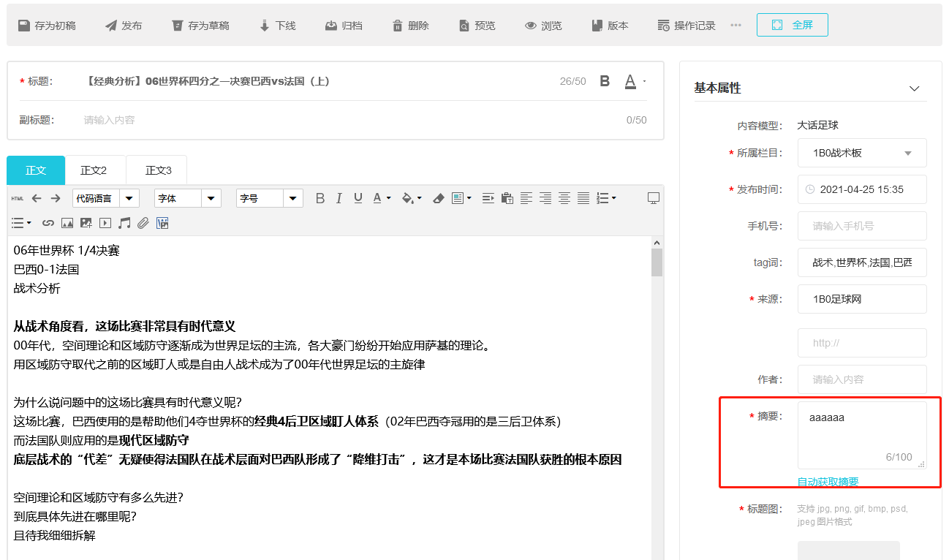
Task: Apply italic formatting in editor
Action: click(339, 198)
